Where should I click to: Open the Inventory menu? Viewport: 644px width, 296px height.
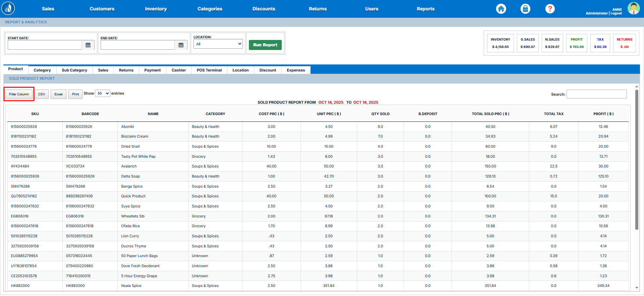(x=156, y=9)
